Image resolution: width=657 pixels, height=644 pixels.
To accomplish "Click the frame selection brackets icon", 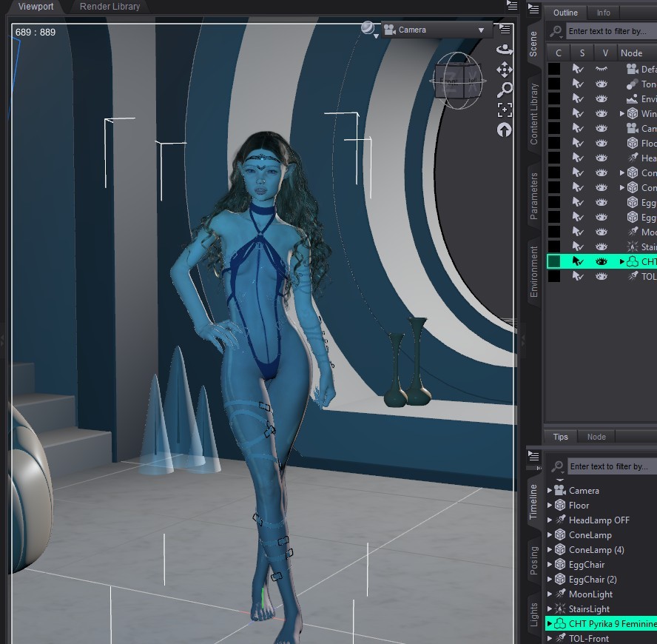I will coord(505,110).
